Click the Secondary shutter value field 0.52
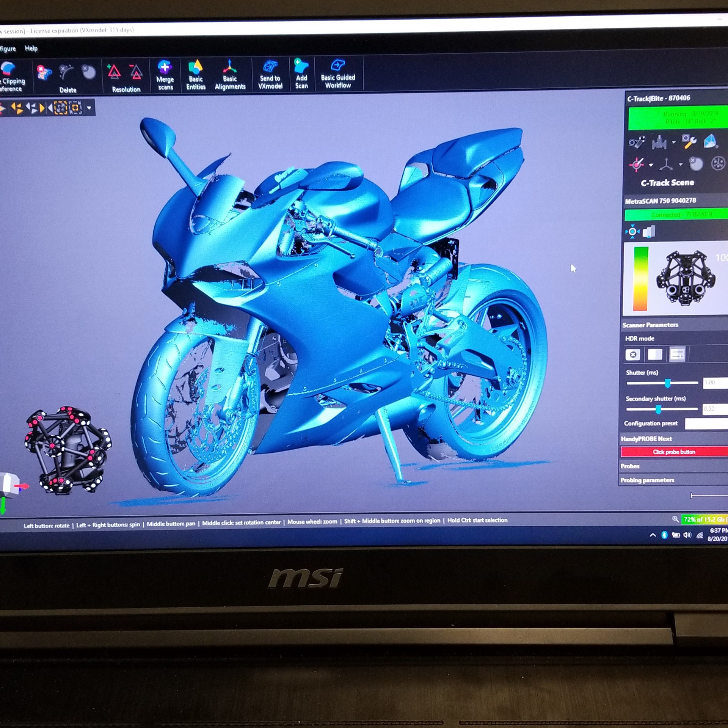Viewport: 728px width, 728px height. click(715, 409)
